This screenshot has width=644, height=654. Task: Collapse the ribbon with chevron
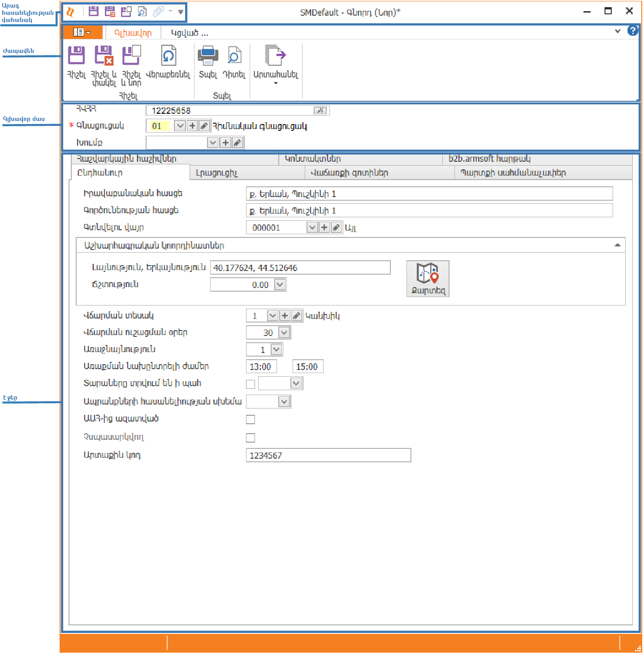[x=618, y=31]
